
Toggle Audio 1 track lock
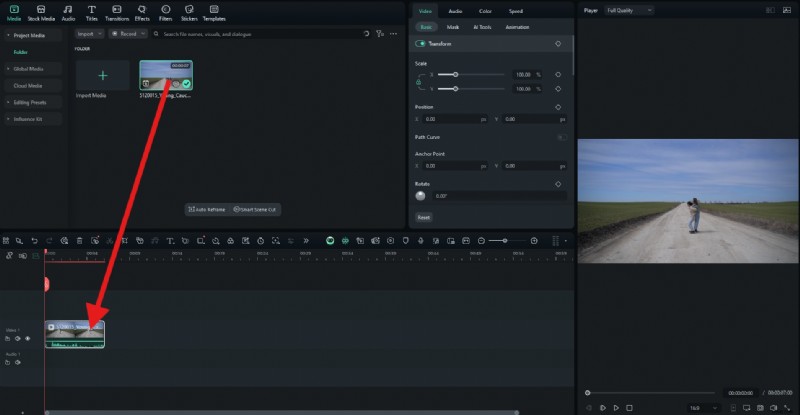8,362
